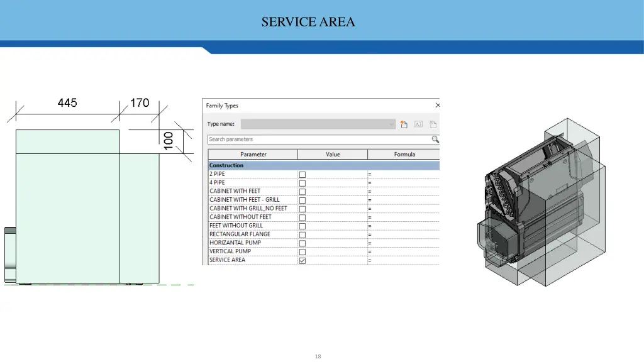The width and height of the screenshot is (644, 362).
Task: Click the New Type icon
Action: click(404, 124)
